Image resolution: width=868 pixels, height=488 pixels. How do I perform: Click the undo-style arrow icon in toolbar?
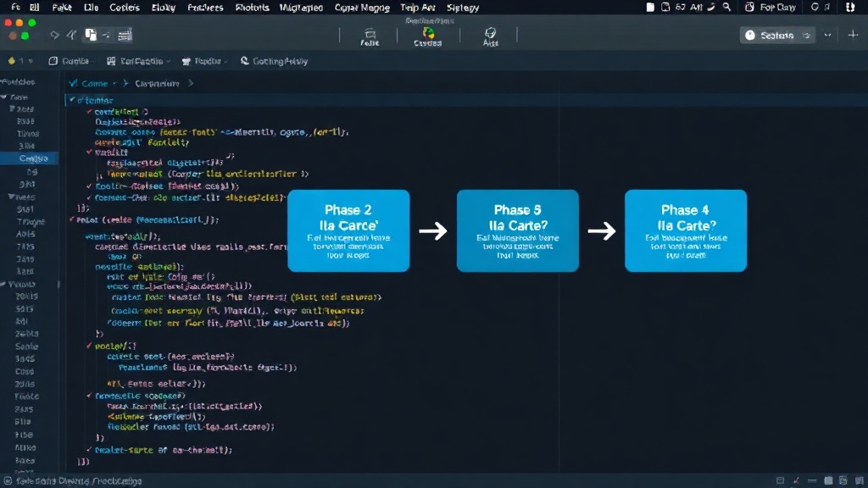tap(54, 35)
